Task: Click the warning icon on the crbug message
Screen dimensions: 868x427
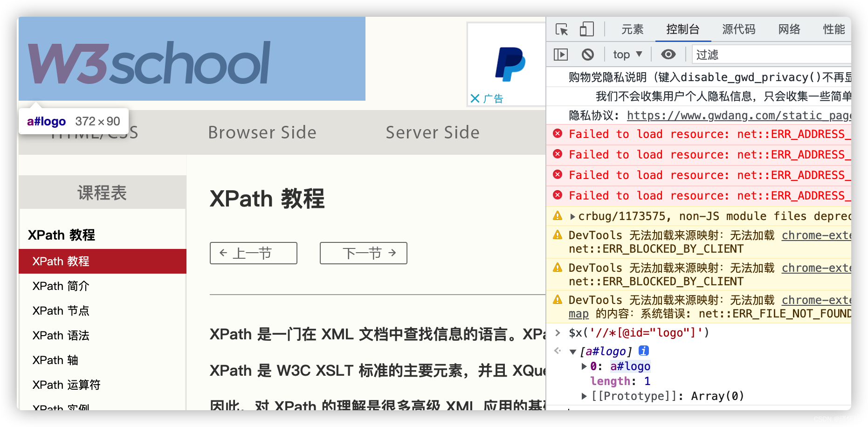Action: click(558, 215)
